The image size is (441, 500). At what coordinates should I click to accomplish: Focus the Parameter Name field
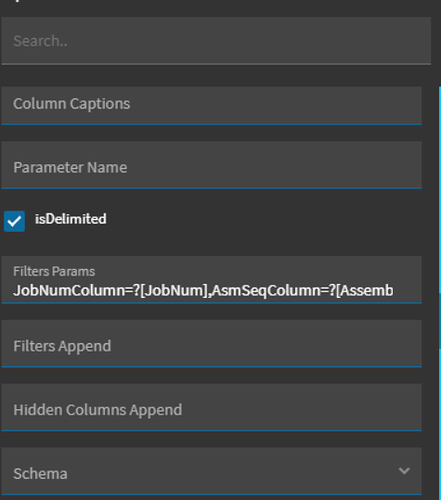212,165
